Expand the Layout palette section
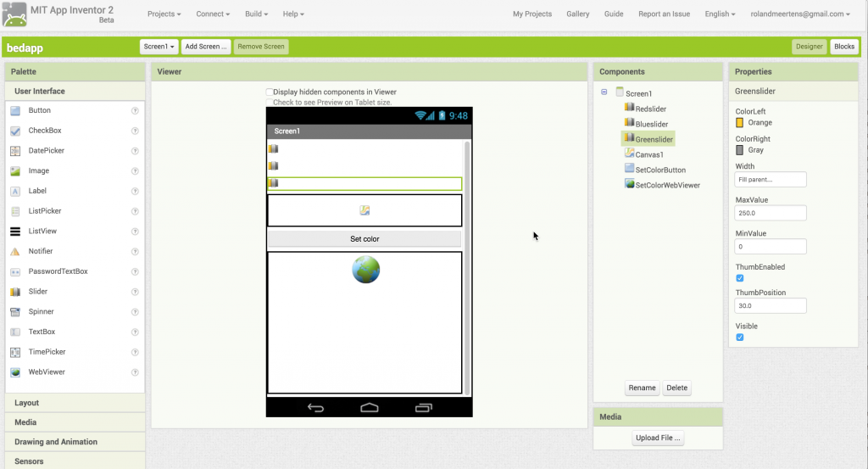 [x=27, y=403]
